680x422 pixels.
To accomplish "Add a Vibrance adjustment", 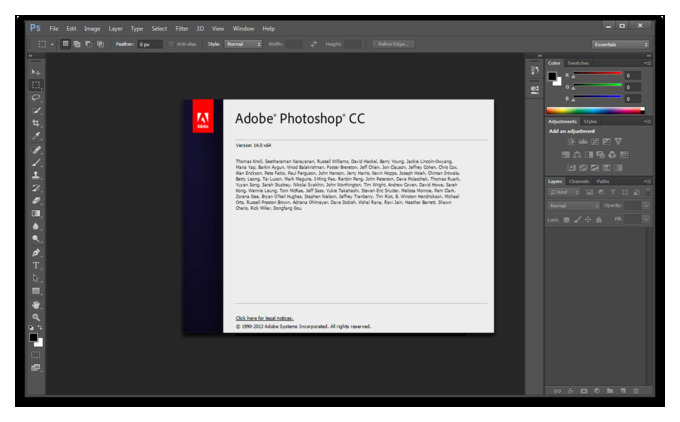I will pyautogui.click(x=618, y=141).
